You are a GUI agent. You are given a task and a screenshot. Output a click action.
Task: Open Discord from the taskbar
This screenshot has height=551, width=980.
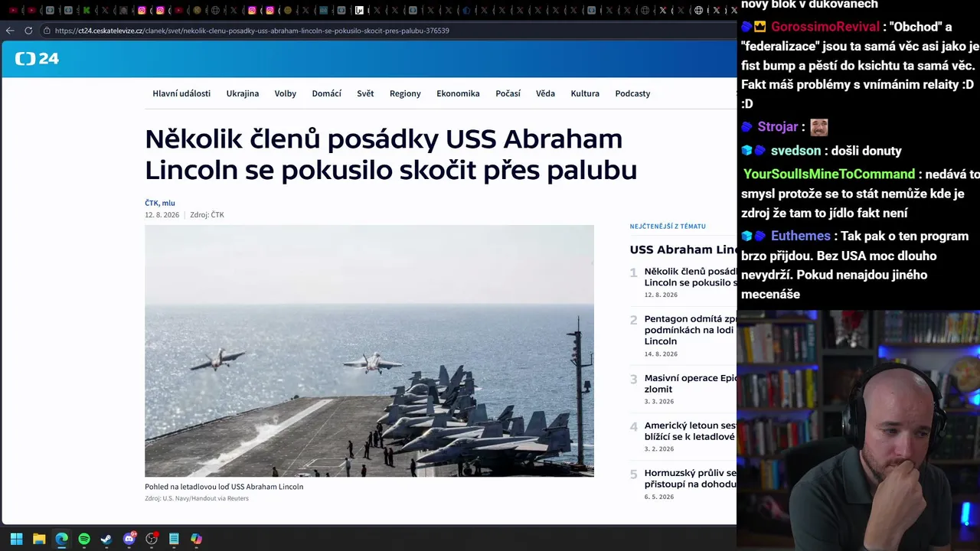tap(129, 539)
